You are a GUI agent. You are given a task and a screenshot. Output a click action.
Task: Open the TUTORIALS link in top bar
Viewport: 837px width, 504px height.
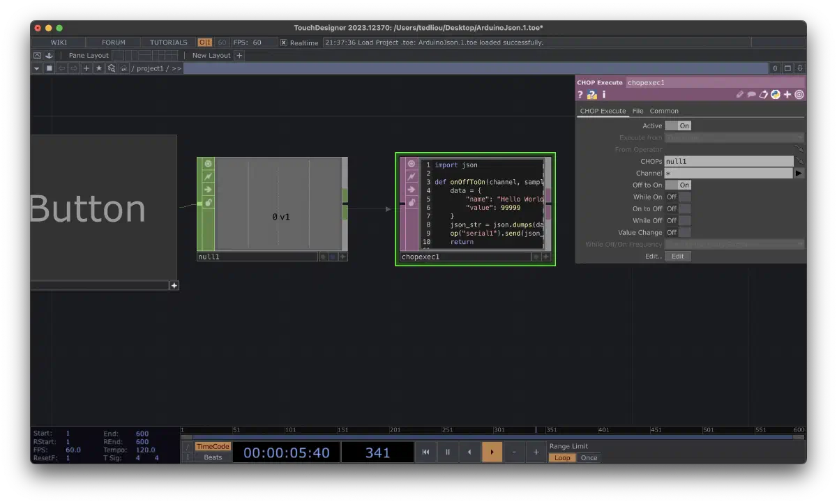pyautogui.click(x=169, y=43)
